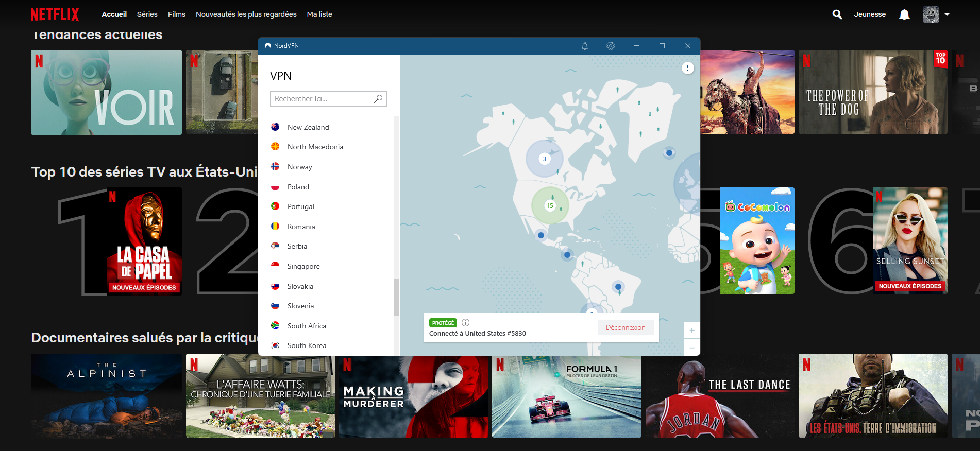
Task: Click the Europe server dot on map
Action: pyautogui.click(x=669, y=153)
